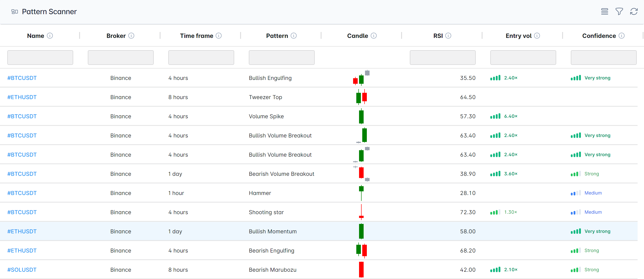
Task: Click the Time frame info icon
Action: [x=219, y=36]
